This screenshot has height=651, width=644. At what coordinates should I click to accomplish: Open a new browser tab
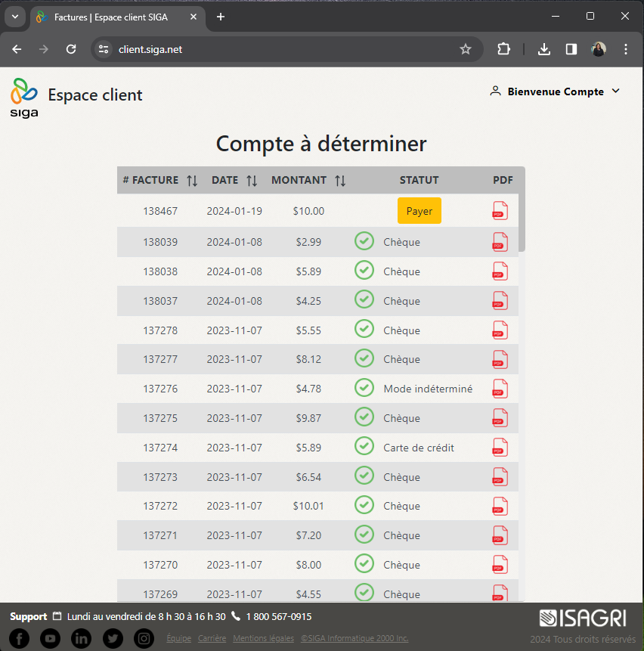coord(221,17)
